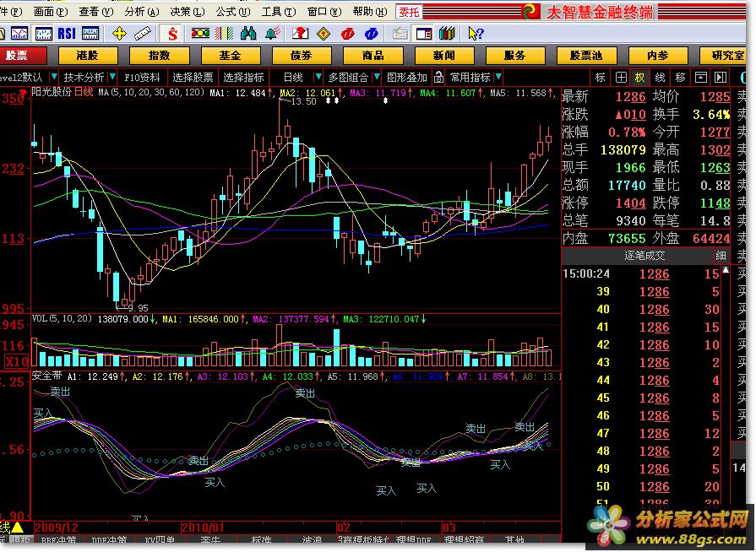
Task: Click the yellow four-way move arrows icon
Action: (119, 33)
